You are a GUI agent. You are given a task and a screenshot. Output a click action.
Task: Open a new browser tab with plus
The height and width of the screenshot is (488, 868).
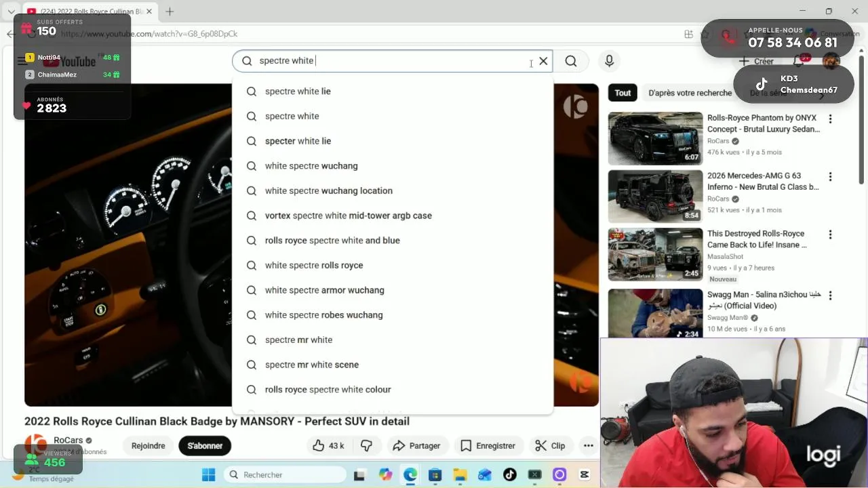170,12
